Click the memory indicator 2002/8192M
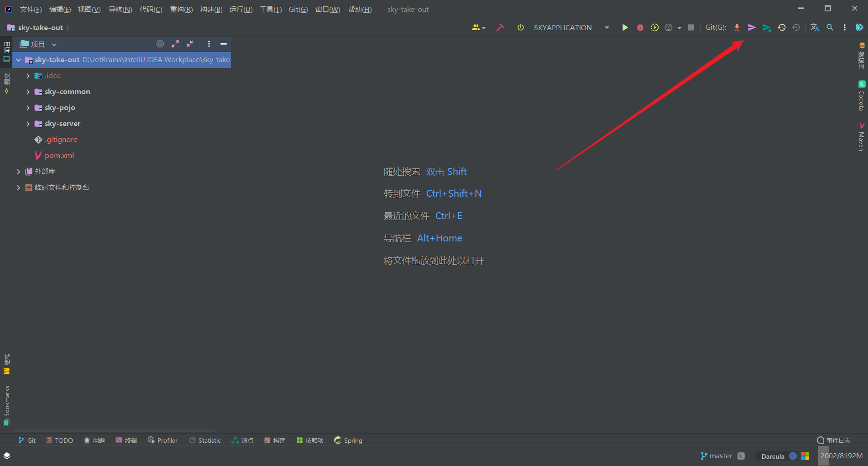868x466 pixels. [x=842, y=456]
